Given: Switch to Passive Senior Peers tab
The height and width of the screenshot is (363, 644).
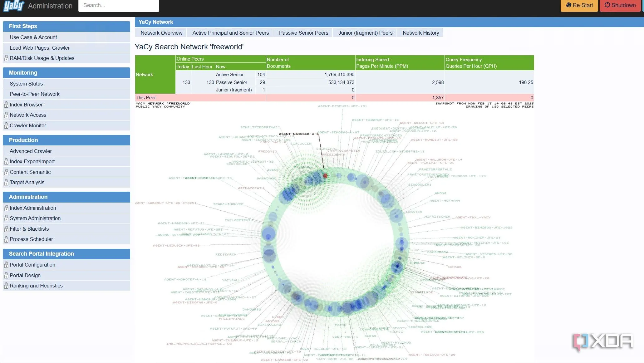Looking at the screenshot, I should tap(303, 33).
